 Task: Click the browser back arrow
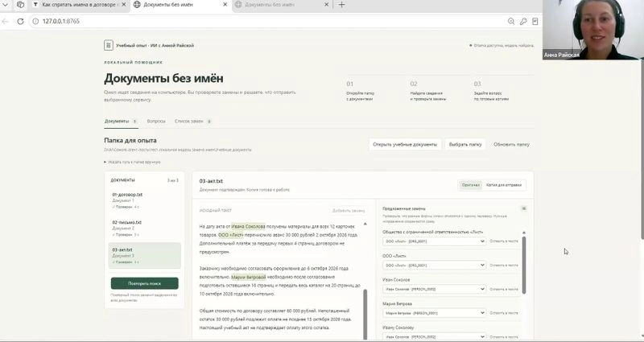(x=6, y=22)
